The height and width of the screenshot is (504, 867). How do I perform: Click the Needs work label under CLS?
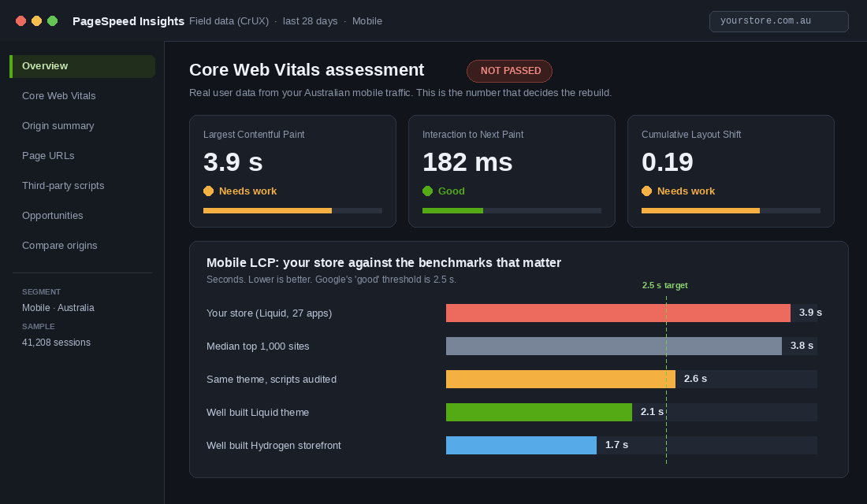[687, 191]
